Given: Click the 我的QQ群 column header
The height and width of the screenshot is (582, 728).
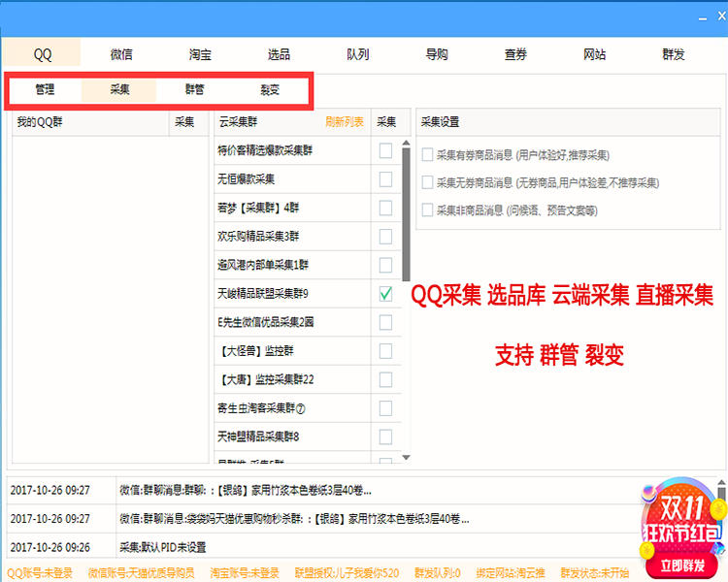Looking at the screenshot, I should pyautogui.click(x=90, y=122).
